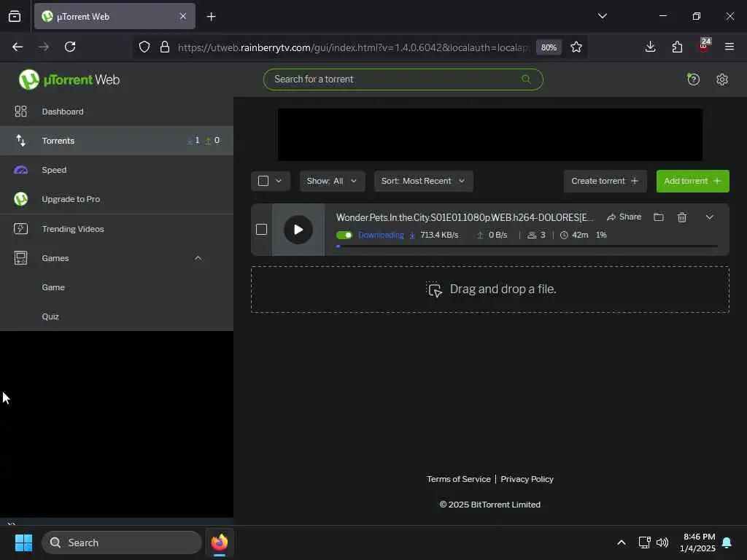Open the Sort: Most Recent dropdown
The width and height of the screenshot is (747, 560).
point(424,181)
